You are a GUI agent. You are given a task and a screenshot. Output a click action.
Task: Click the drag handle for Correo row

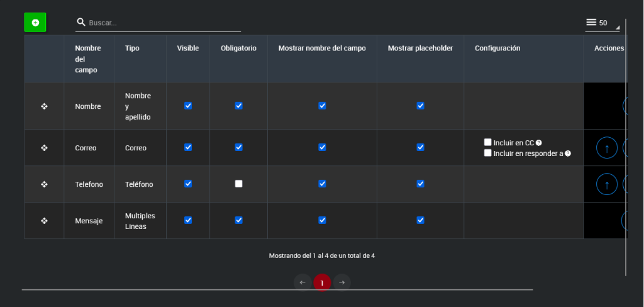44,148
